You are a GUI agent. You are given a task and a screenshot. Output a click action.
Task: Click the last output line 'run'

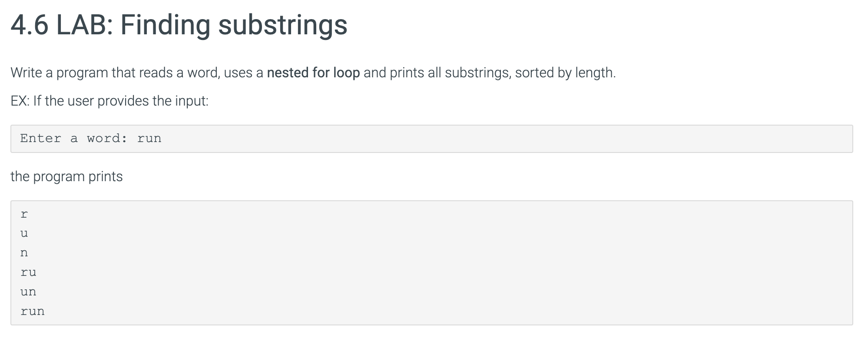point(33,311)
